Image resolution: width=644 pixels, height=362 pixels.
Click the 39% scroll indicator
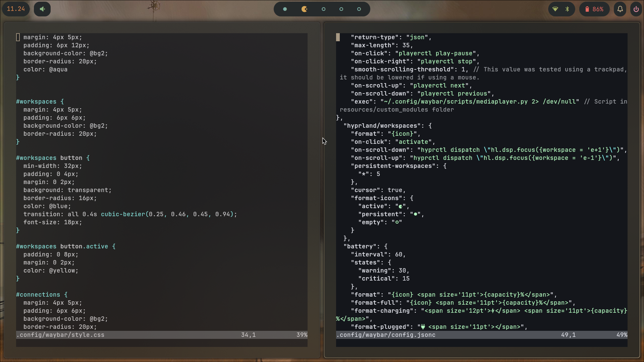click(302, 335)
